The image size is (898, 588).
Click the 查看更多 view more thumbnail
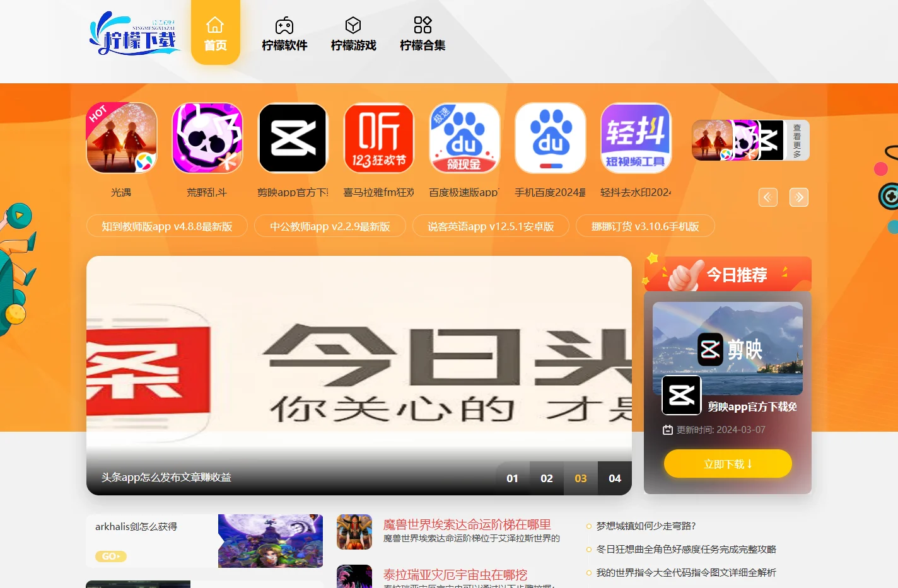750,140
